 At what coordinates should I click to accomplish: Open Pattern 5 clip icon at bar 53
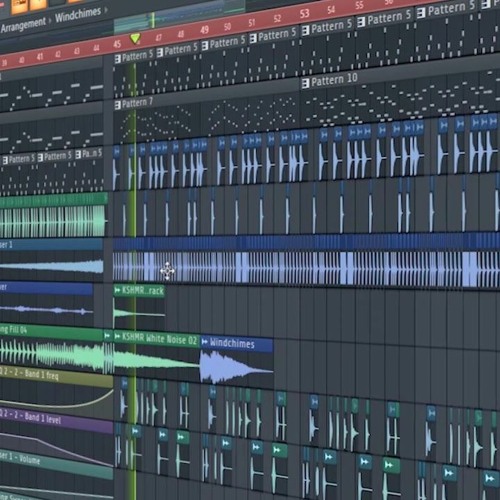(x=305, y=30)
